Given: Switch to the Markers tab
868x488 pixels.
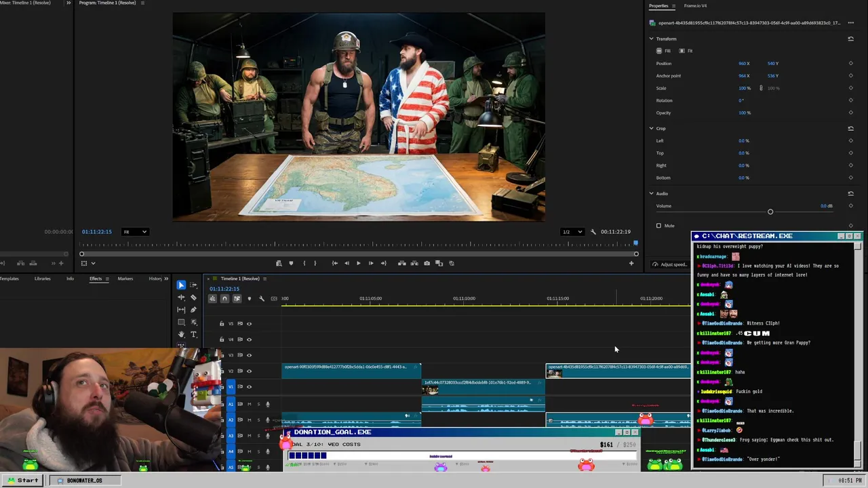Looking at the screenshot, I should pyautogui.click(x=125, y=279).
